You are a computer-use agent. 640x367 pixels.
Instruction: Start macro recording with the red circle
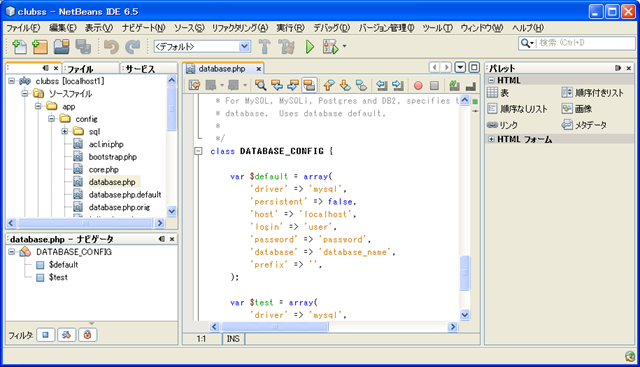click(x=418, y=85)
